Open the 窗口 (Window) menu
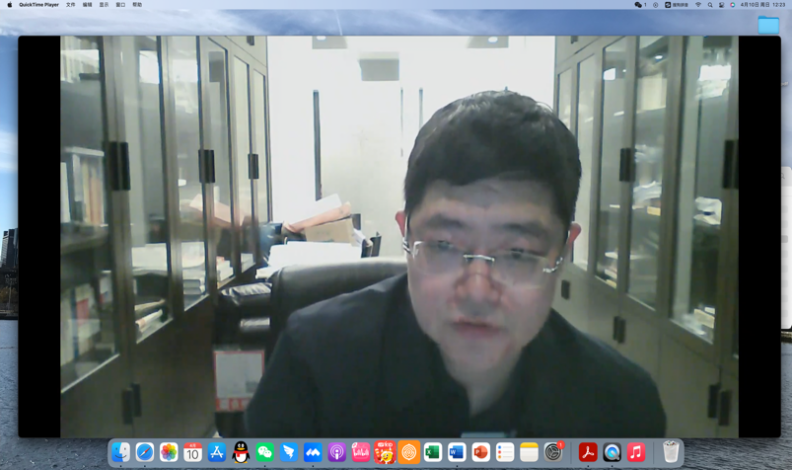 (x=120, y=5)
